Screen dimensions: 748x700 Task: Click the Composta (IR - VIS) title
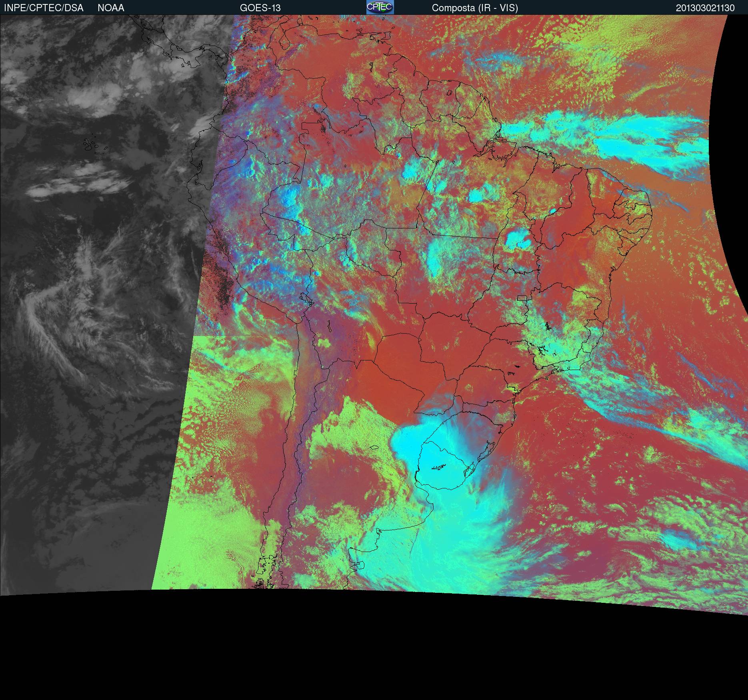point(475,8)
